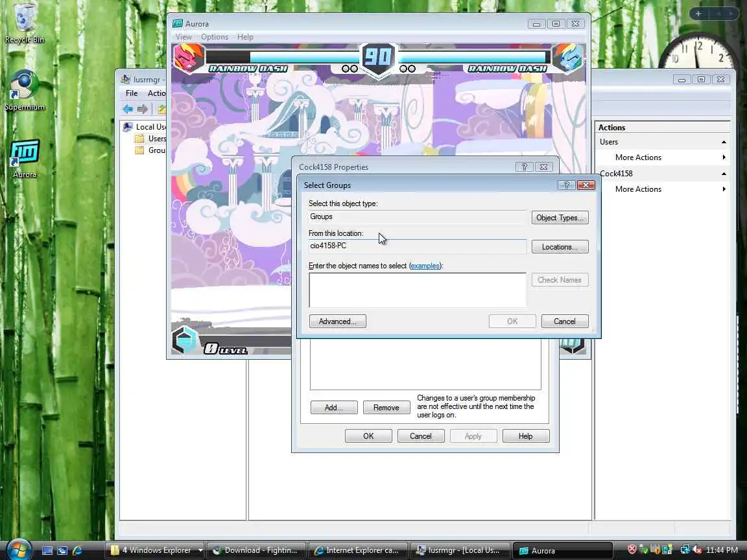Click Apply in Cock4158 Properties
This screenshot has height=560, width=747.
point(473,436)
